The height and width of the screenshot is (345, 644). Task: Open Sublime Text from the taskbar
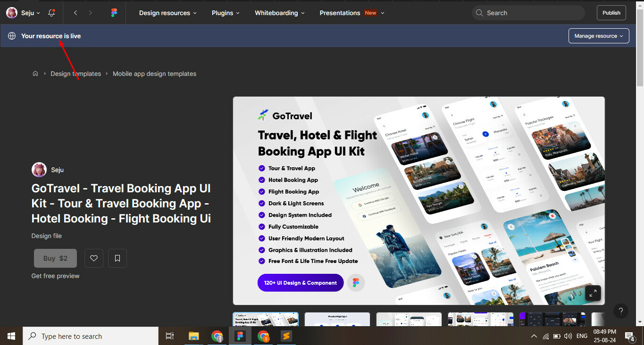tap(286, 336)
